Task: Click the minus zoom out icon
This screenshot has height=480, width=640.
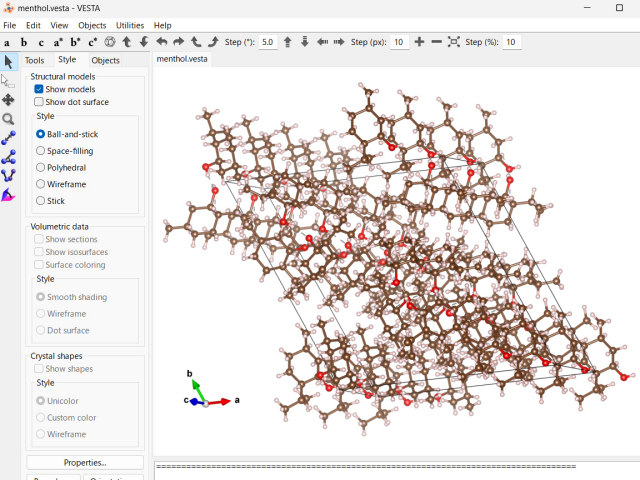Action: 436,42
